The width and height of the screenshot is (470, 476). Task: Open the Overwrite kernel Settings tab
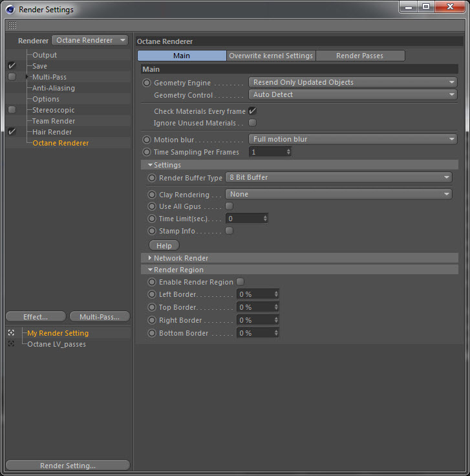point(271,56)
